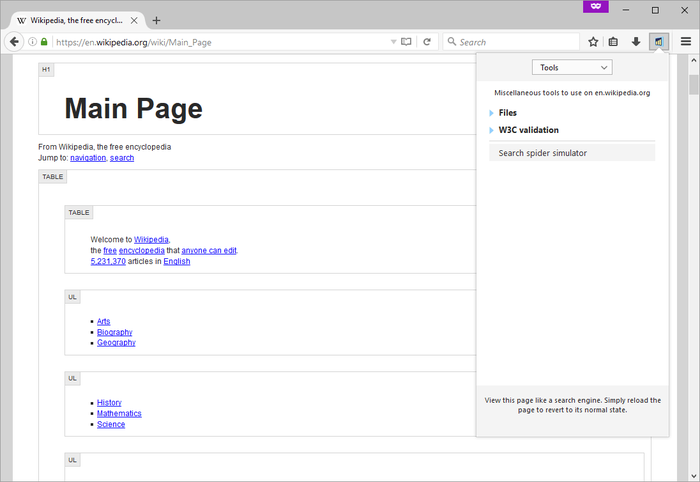Open the downloads arrow icon
The image size is (700, 482).
pyautogui.click(x=636, y=42)
